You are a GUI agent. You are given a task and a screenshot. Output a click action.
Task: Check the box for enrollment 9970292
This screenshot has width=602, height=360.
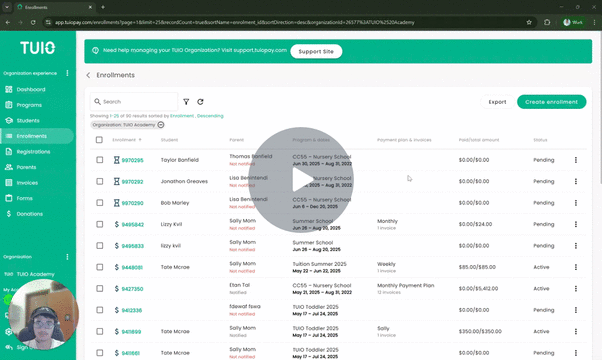99,181
